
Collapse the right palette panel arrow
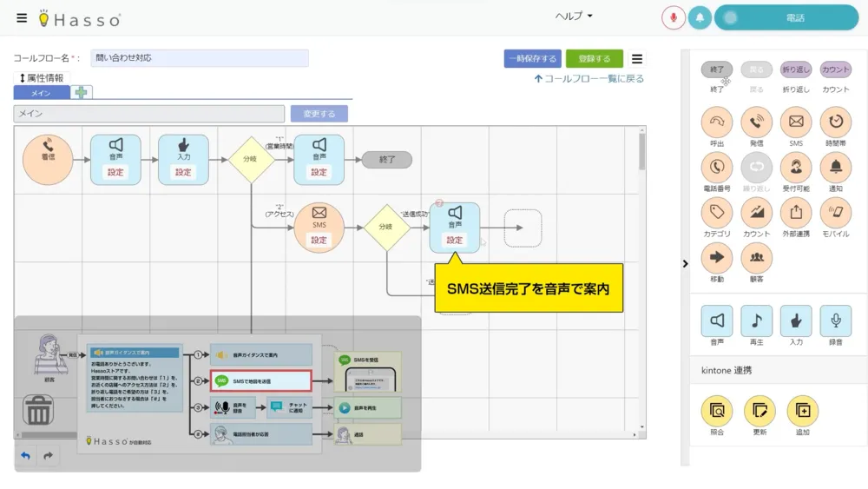[685, 263]
